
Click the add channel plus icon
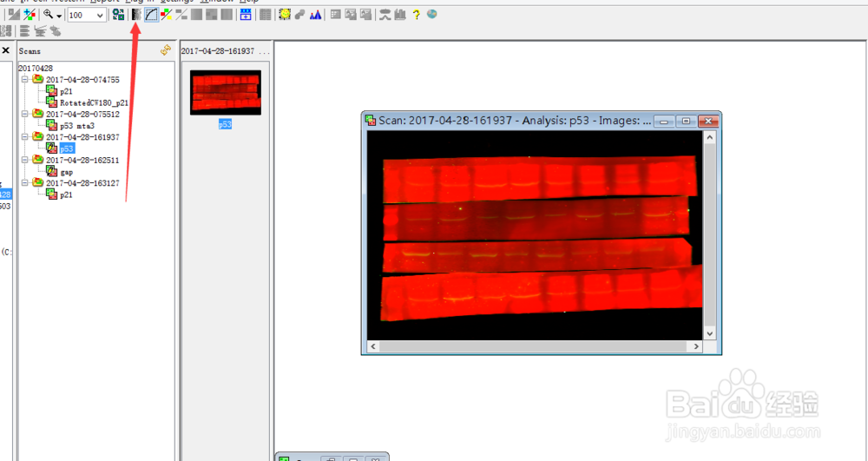pos(30,15)
